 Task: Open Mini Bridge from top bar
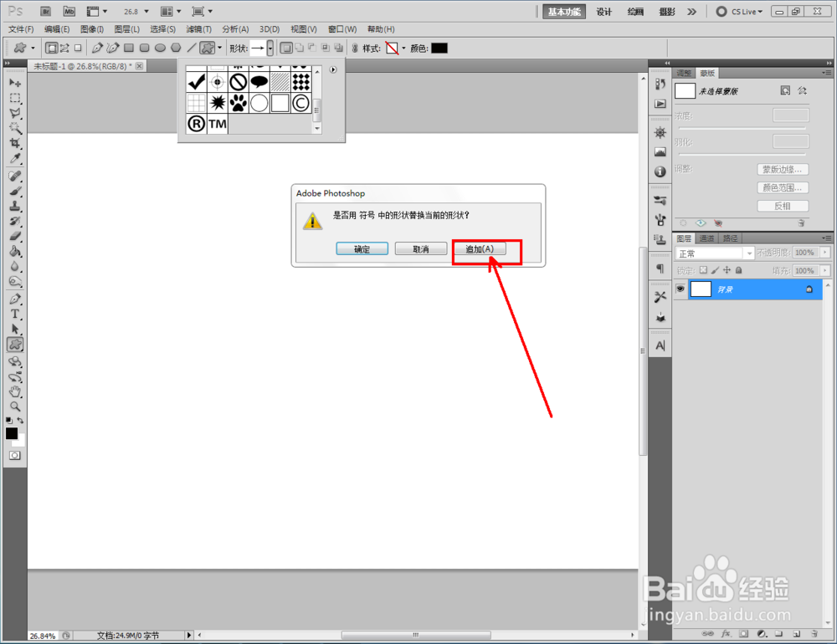(x=69, y=11)
